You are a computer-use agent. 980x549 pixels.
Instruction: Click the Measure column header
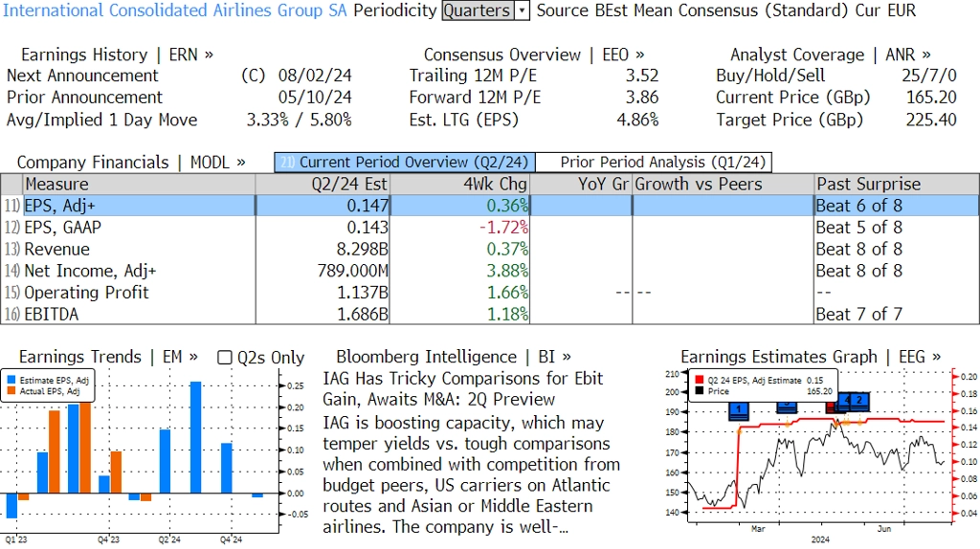click(139, 185)
